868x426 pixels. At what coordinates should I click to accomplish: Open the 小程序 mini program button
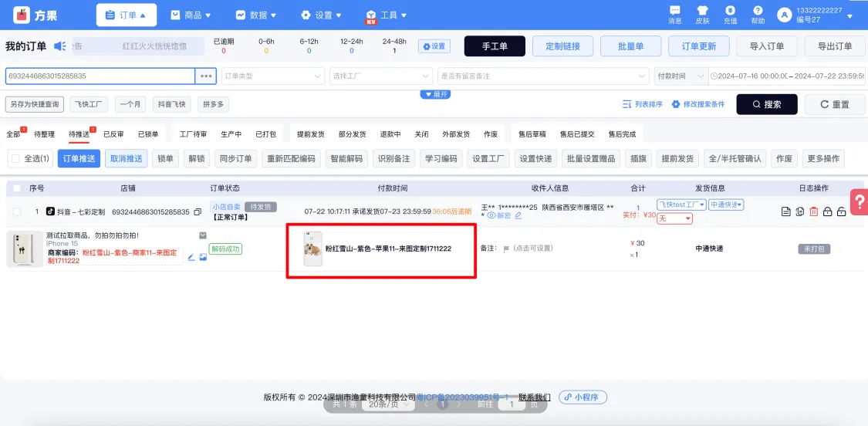[x=583, y=397]
